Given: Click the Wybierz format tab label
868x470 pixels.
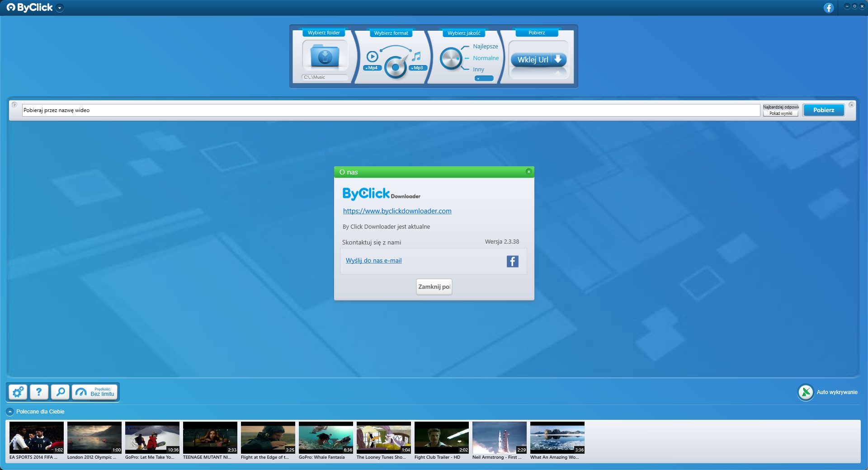Looking at the screenshot, I should tap(391, 33).
